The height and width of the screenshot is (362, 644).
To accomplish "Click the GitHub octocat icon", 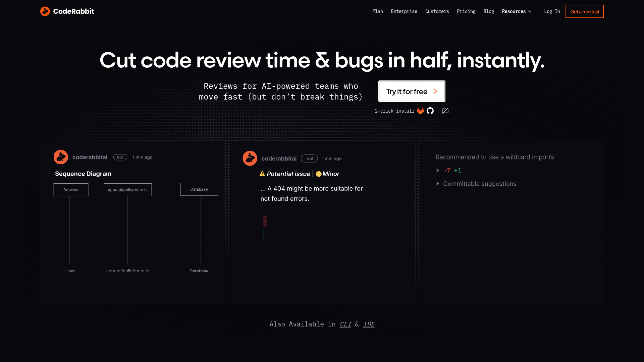I will pos(430,111).
